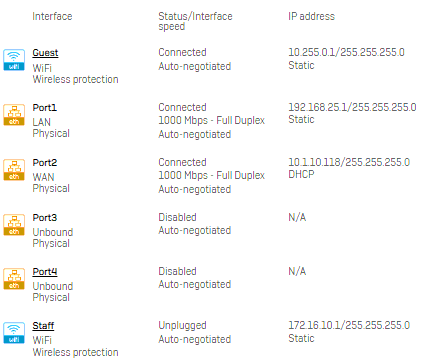The image size is (427, 363).
Task: Click the Port4 ethernet icon
Action: click(14, 279)
